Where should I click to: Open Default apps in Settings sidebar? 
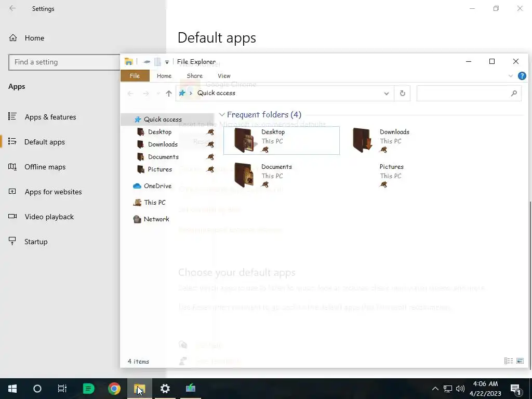(x=36, y=142)
